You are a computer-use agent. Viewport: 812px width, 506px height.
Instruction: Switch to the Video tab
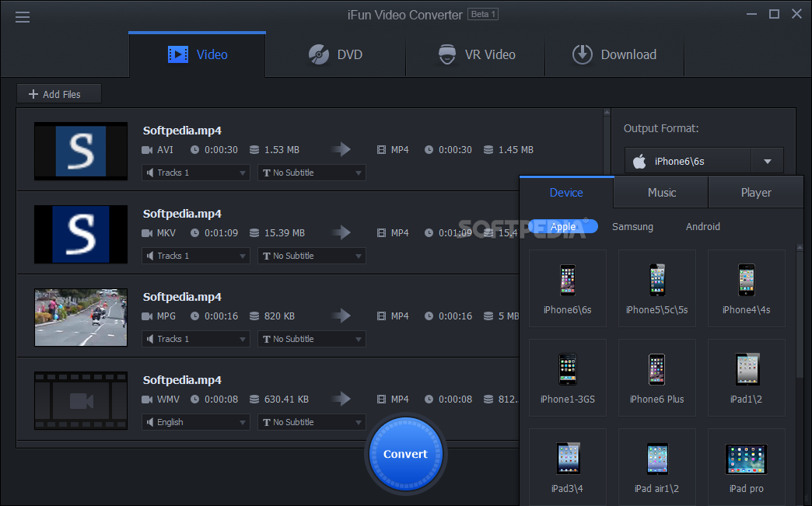click(x=198, y=54)
